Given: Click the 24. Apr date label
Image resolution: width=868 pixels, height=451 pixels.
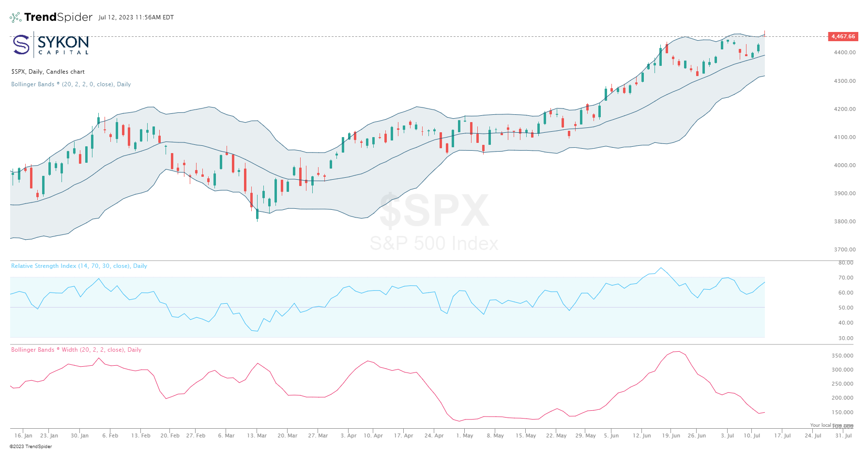Looking at the screenshot, I should 434,435.
